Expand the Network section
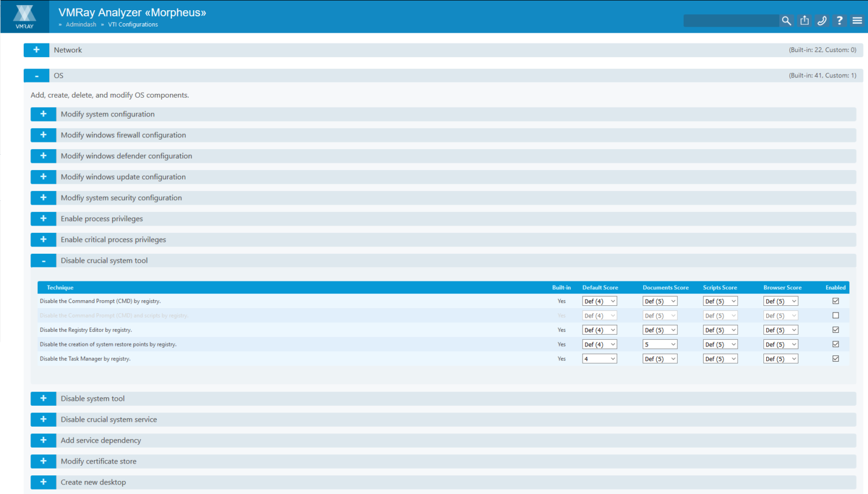This screenshot has width=868, height=494. pos(36,50)
